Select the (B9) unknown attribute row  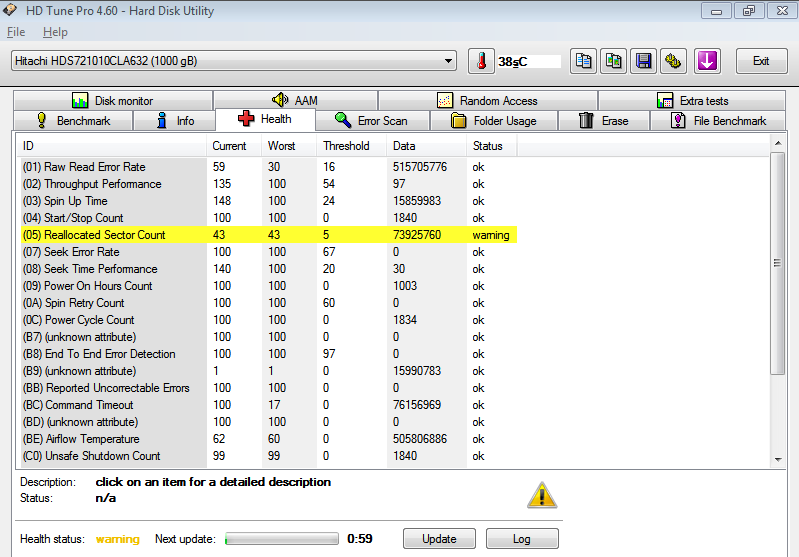269,371
